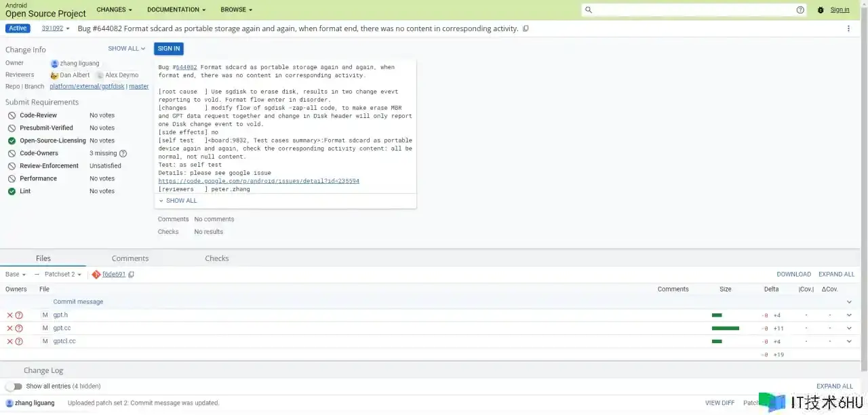
Task: Click VIEW DIFF in change log entry
Action: 720,403
